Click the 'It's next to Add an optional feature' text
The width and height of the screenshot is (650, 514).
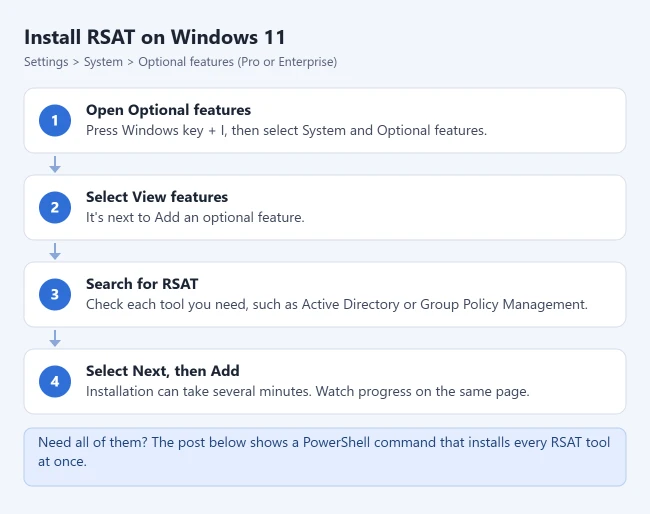click(195, 218)
